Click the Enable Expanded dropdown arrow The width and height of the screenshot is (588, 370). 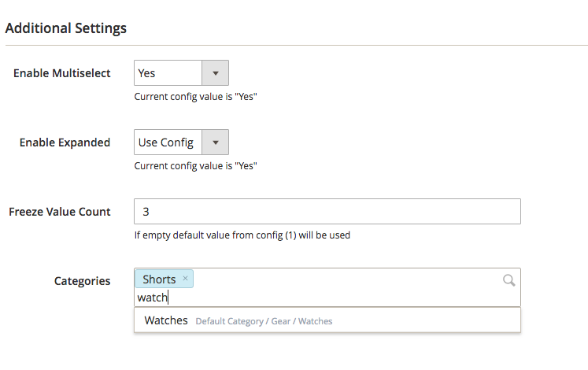215,142
